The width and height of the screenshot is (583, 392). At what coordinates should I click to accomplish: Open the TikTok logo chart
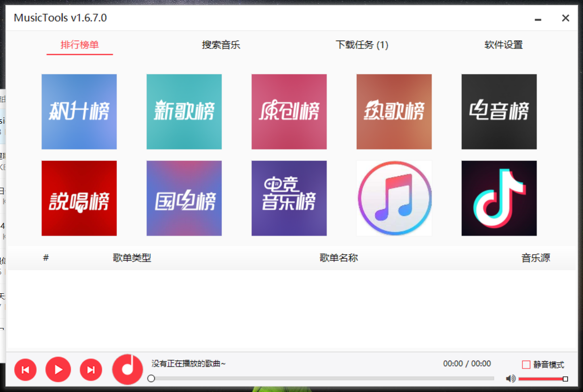[499, 198]
